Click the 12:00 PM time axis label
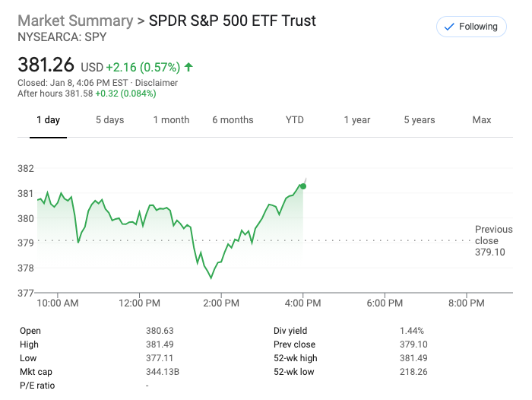This screenshot has height=400, width=532. point(140,303)
